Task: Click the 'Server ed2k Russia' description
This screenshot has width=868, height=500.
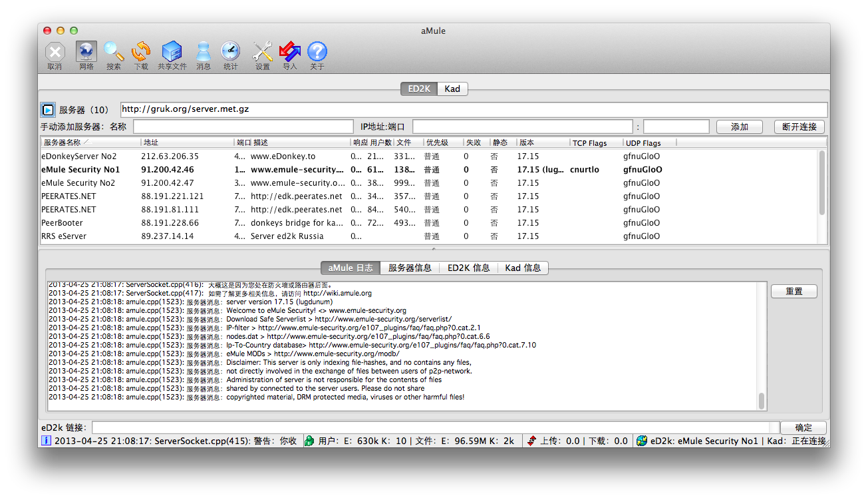Action: point(287,236)
